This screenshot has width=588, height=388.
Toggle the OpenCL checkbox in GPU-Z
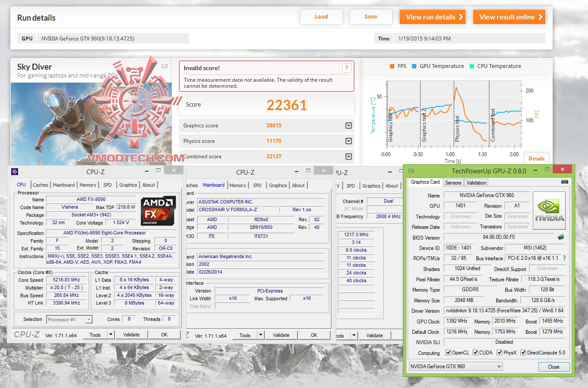448,353
